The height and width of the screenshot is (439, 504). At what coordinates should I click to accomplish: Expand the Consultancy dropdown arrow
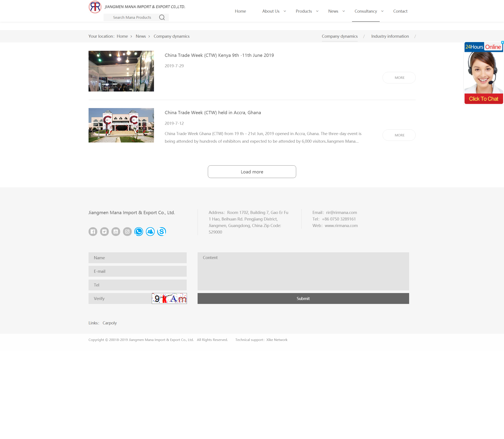coord(382,11)
